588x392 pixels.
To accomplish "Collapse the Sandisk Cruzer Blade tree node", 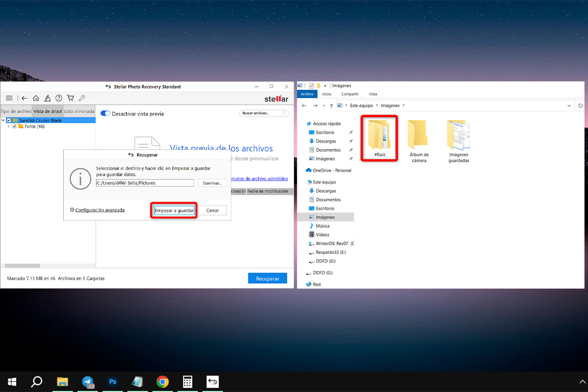I will pyautogui.click(x=3, y=121).
